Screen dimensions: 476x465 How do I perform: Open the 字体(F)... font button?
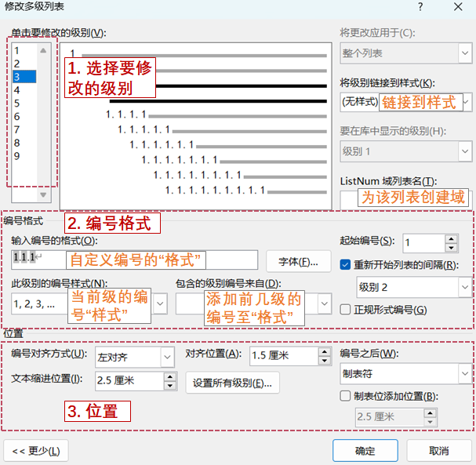click(x=299, y=261)
